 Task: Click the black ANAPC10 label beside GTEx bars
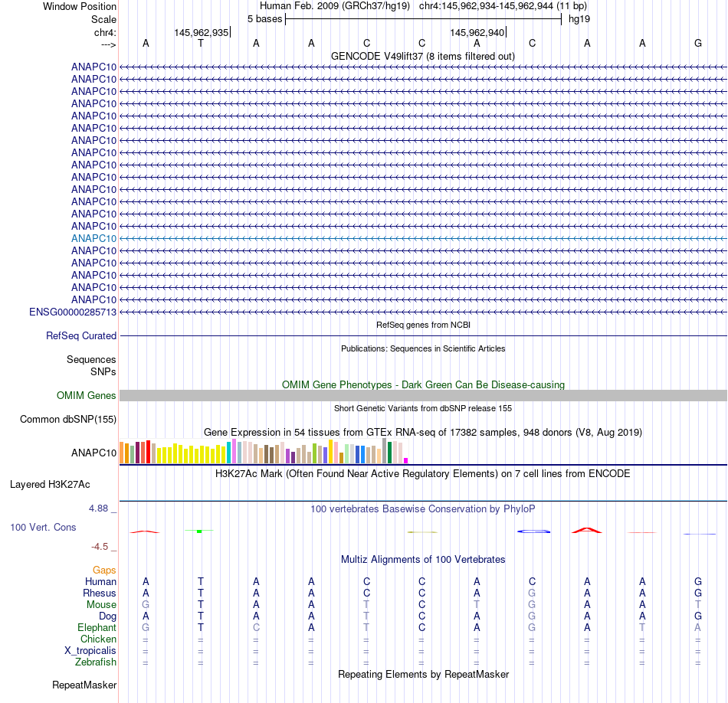pos(93,453)
